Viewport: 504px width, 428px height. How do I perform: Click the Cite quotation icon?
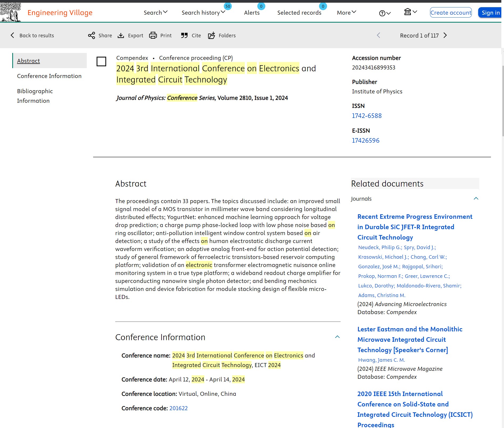point(184,35)
